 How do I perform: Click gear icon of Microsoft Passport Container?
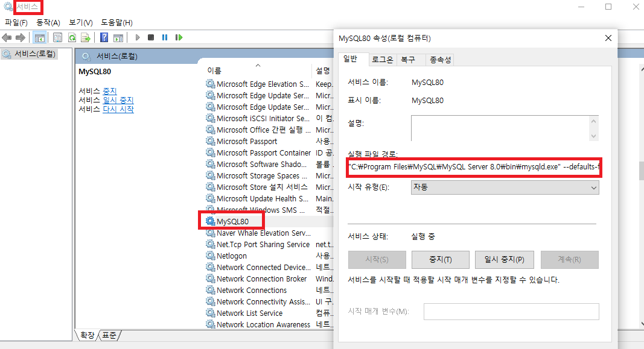(210, 152)
